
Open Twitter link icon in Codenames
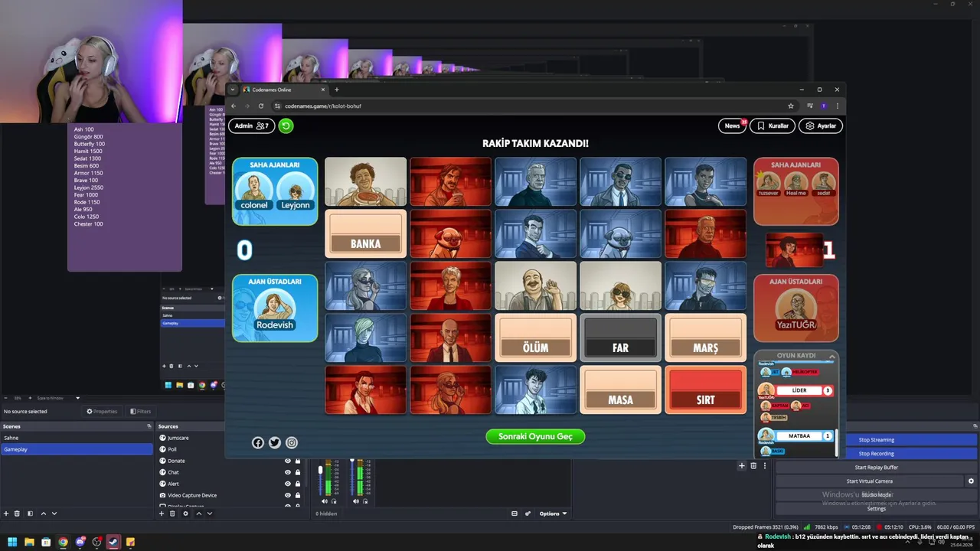pos(275,442)
